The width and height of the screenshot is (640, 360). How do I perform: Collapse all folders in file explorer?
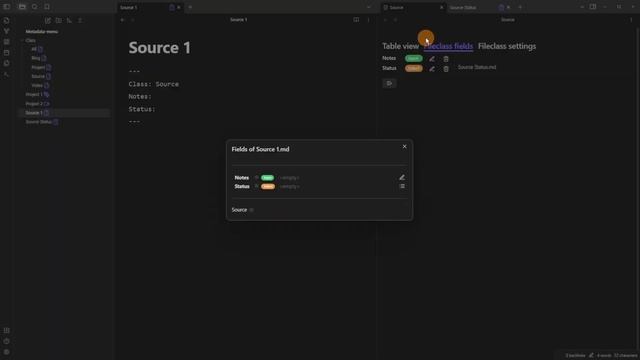(x=80, y=20)
